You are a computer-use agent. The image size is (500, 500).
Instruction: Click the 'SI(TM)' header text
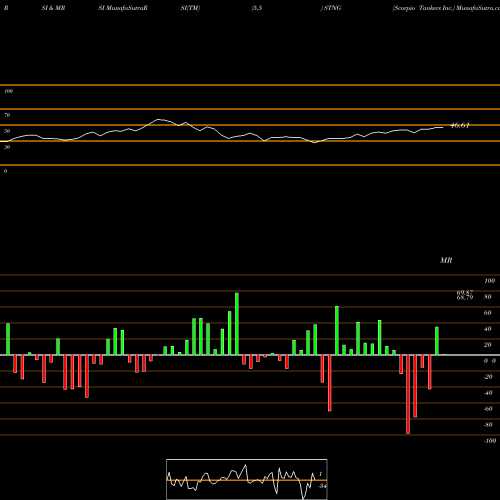(x=190, y=8)
